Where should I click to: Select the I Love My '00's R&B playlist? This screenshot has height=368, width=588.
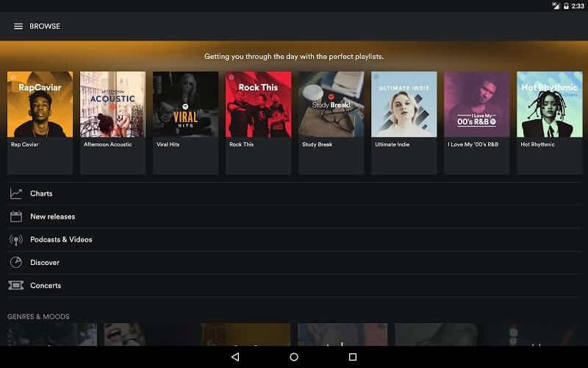pos(476,123)
